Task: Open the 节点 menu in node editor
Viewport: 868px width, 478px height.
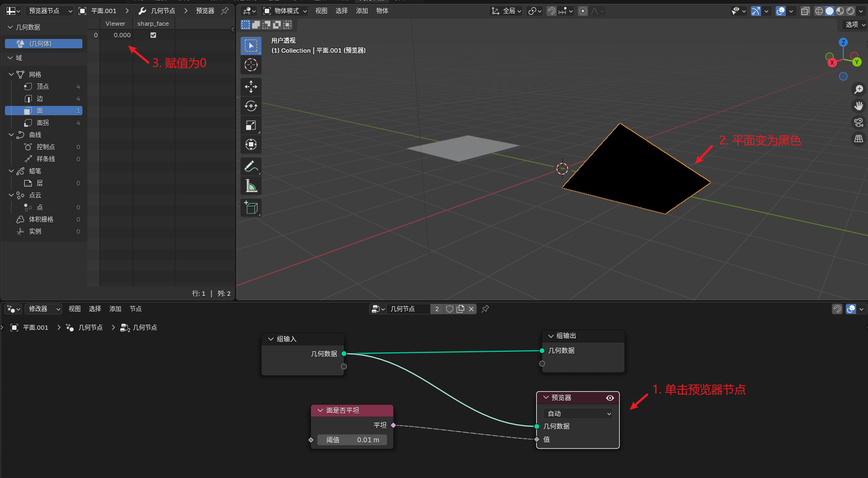Action: click(136, 309)
